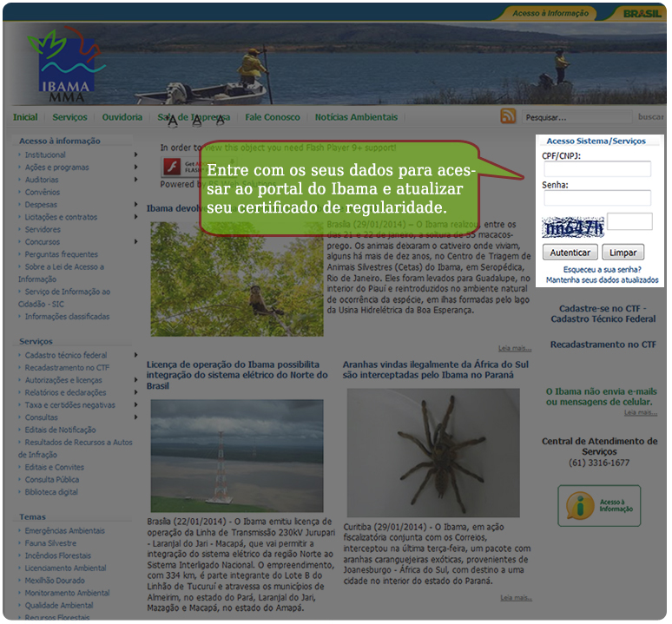
Task: Click the captcha code text box
Action: point(629,222)
